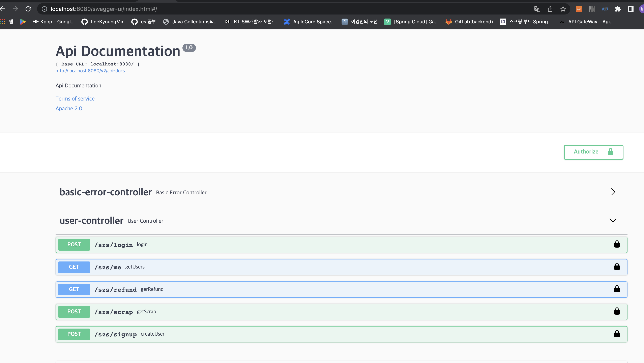The width and height of the screenshot is (644, 363).
Task: Click the share icon in the toolbar
Action: click(550, 9)
